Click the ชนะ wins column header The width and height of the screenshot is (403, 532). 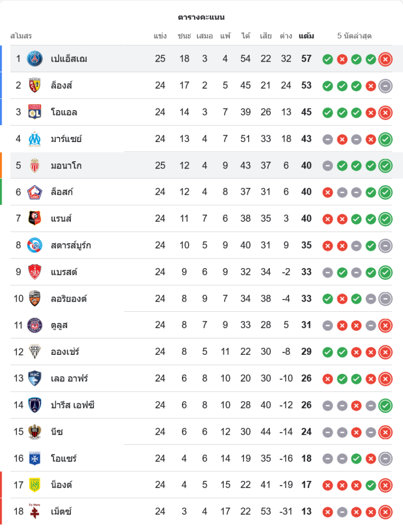[184, 36]
